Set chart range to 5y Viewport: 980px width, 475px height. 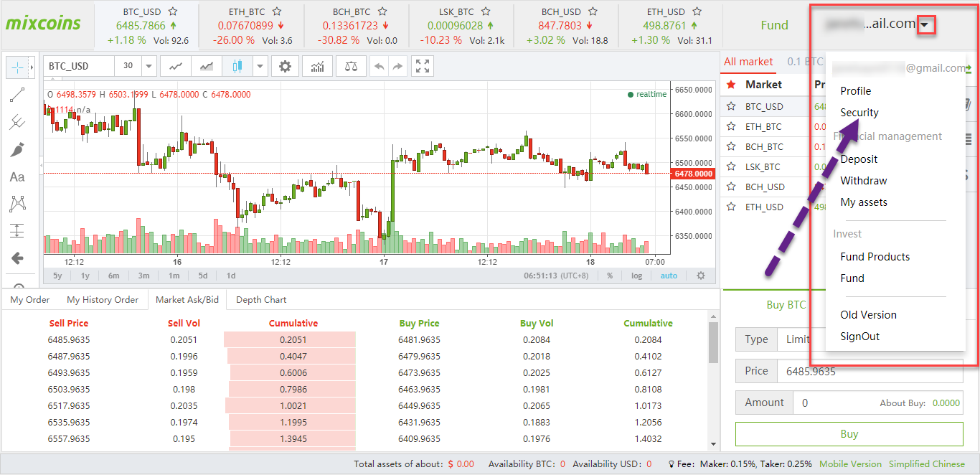(x=57, y=276)
